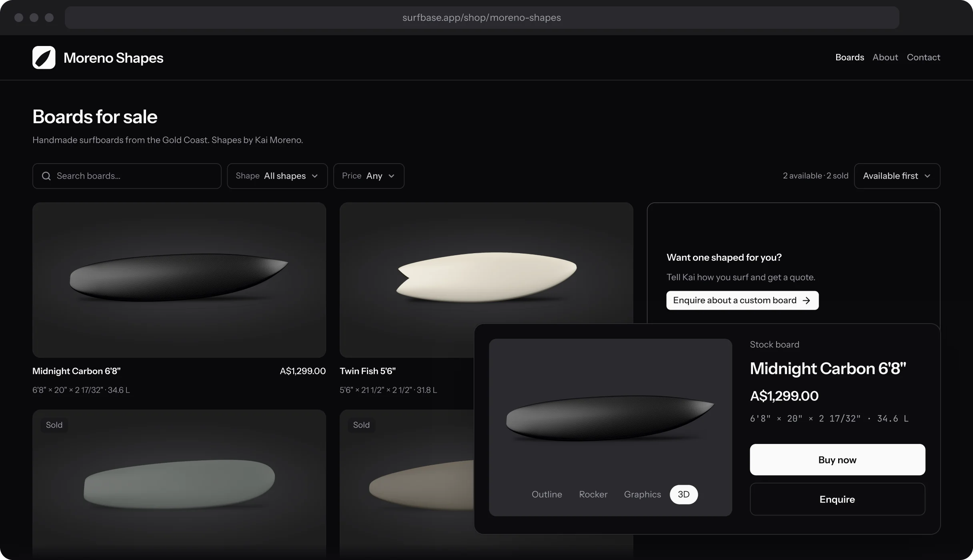
Task: Switch to the Graphics view tab
Action: [x=642, y=494]
